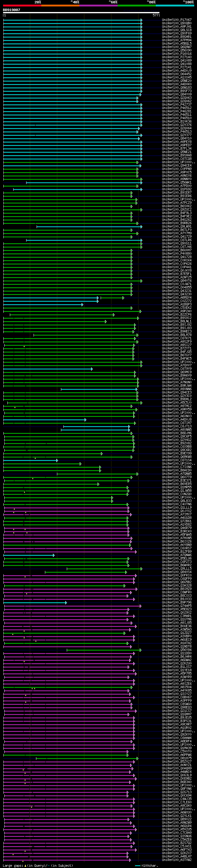197x868 pixels.
Task: Select hit label UniRef100_P40880
Action: [x=177, y=253]
